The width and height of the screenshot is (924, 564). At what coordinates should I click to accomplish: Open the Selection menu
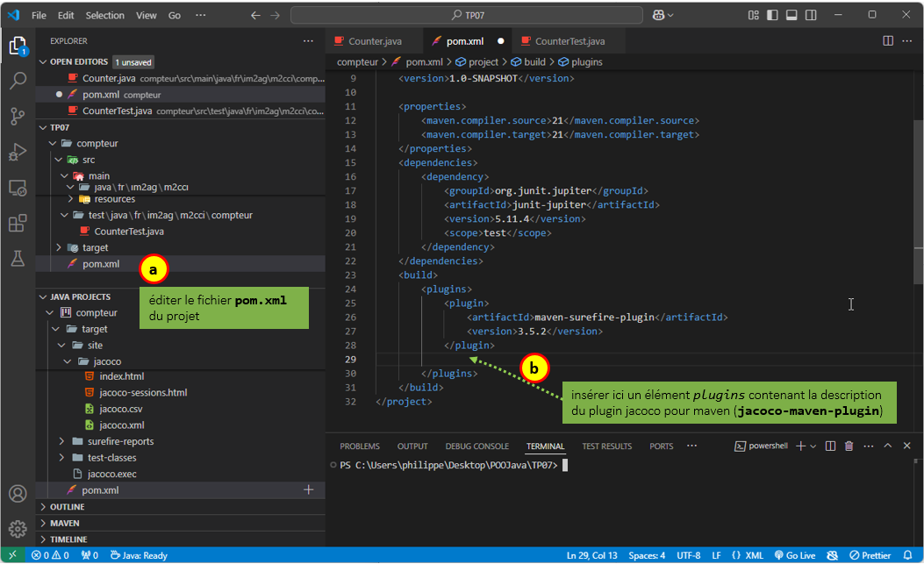pos(105,15)
